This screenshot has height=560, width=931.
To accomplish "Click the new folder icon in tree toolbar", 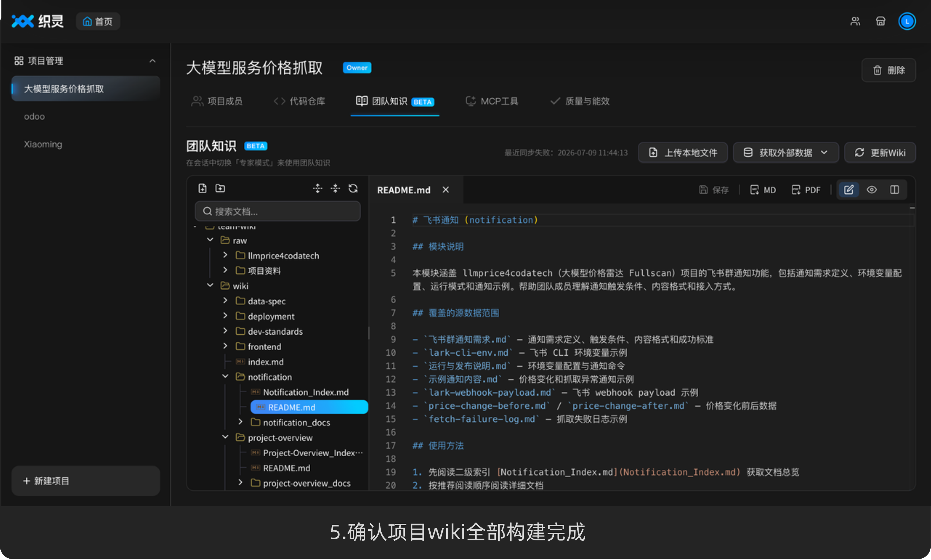I will pos(220,188).
